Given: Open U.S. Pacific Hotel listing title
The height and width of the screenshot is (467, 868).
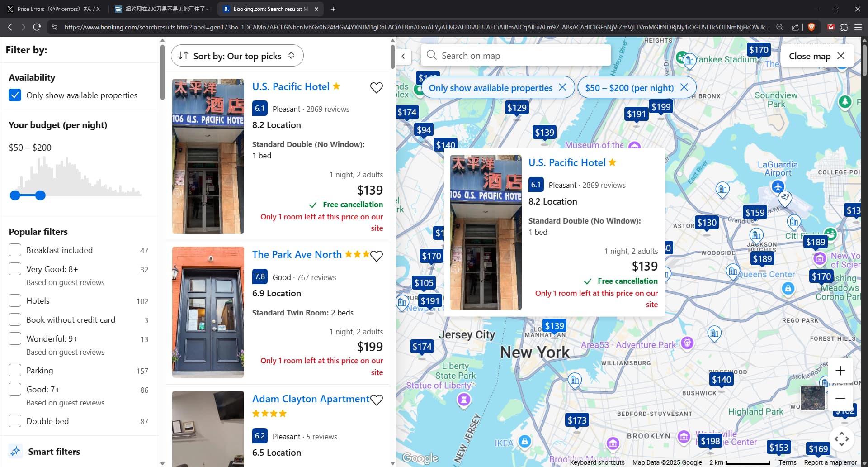Looking at the screenshot, I should [291, 86].
